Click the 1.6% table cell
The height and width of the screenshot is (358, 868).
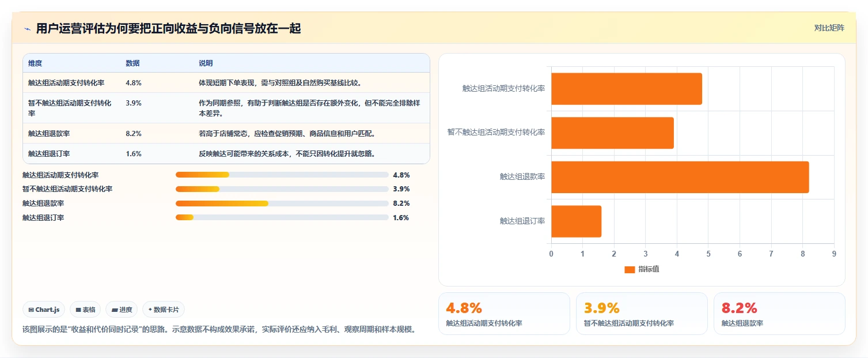[134, 154]
